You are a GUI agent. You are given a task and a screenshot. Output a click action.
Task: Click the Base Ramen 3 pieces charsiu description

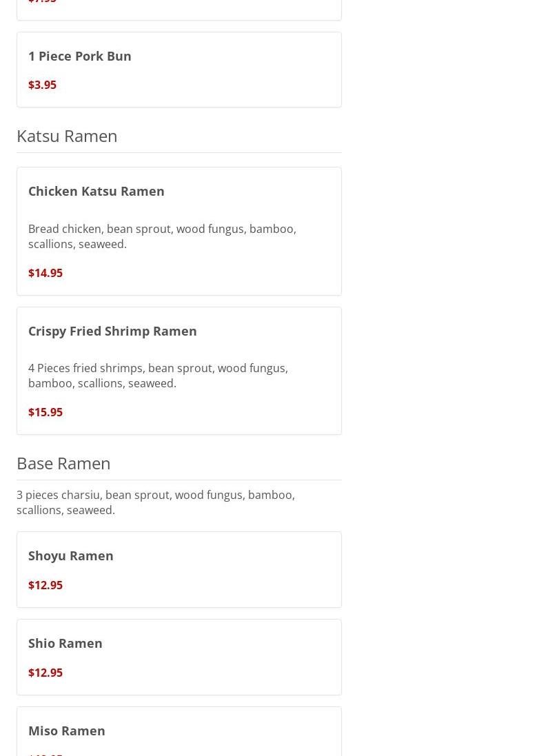[x=156, y=502]
